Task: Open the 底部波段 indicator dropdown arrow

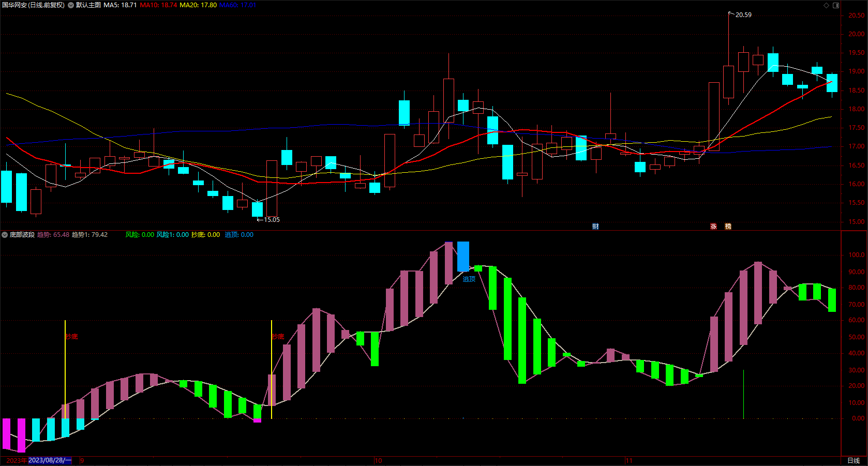Action: pos(5,235)
